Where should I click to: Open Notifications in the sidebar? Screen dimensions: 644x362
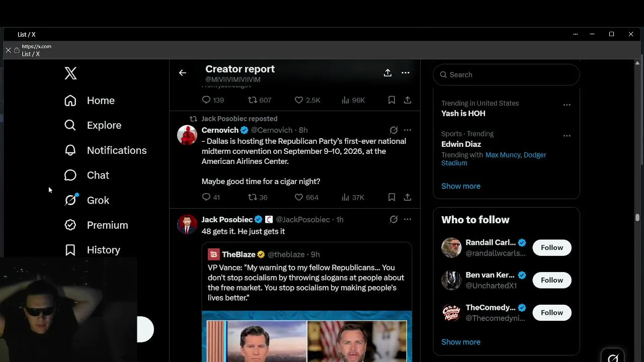[105, 150]
